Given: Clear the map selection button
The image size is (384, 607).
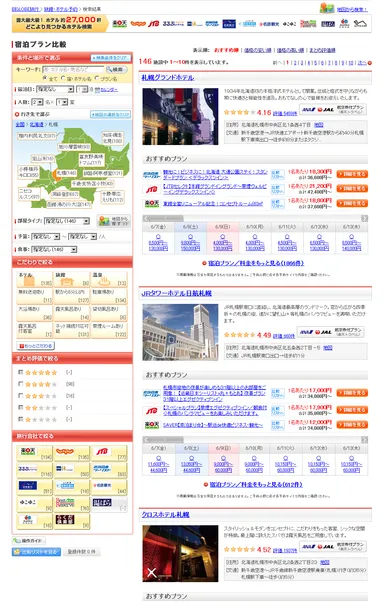Looking at the screenshot, I should 110,114.
